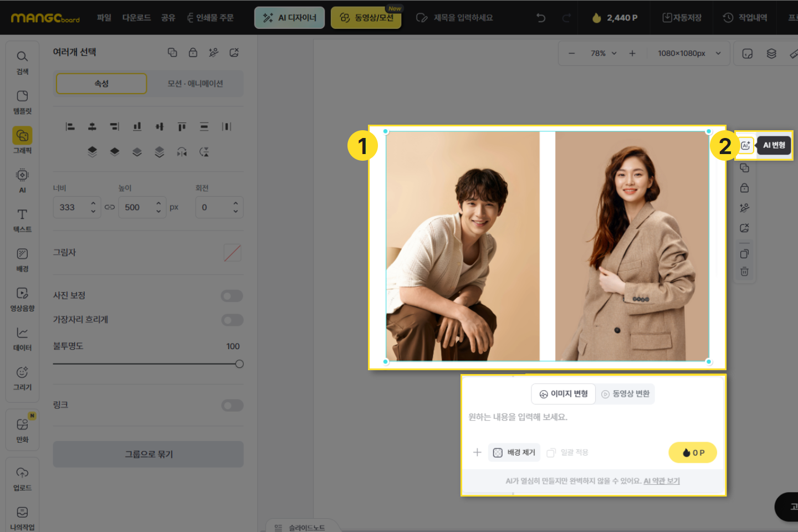Click the align left icon

pos(70,127)
